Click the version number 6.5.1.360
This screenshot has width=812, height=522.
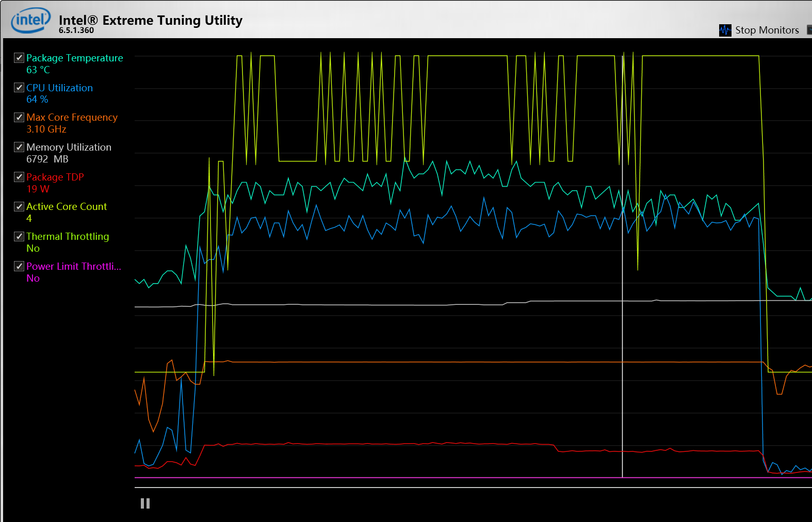click(76, 30)
